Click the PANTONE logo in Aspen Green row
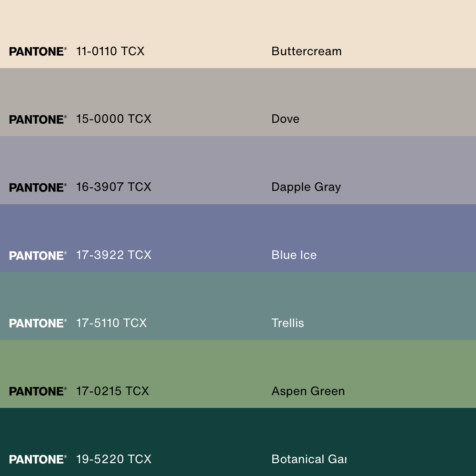The width and height of the screenshot is (476, 476). pyautogui.click(x=38, y=391)
